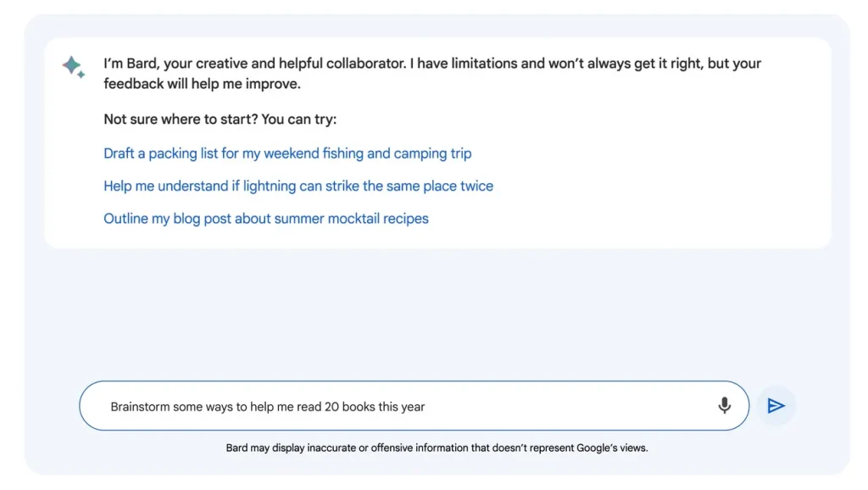Open the packing list suggestion for camping trip
The image size is (868, 490).
point(287,153)
